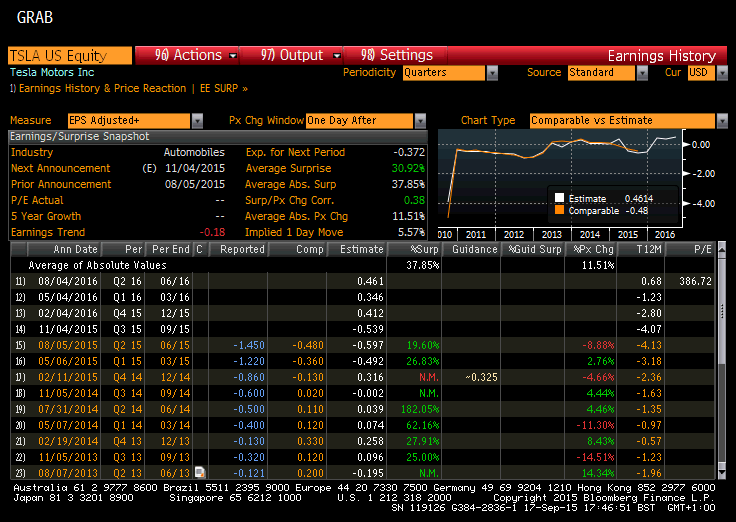This screenshot has width=736, height=522.
Task: Open the Actions menu
Action: (x=187, y=55)
